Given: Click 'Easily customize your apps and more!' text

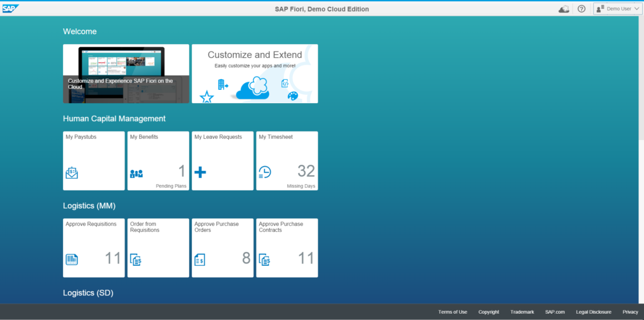Looking at the screenshot, I should point(255,66).
